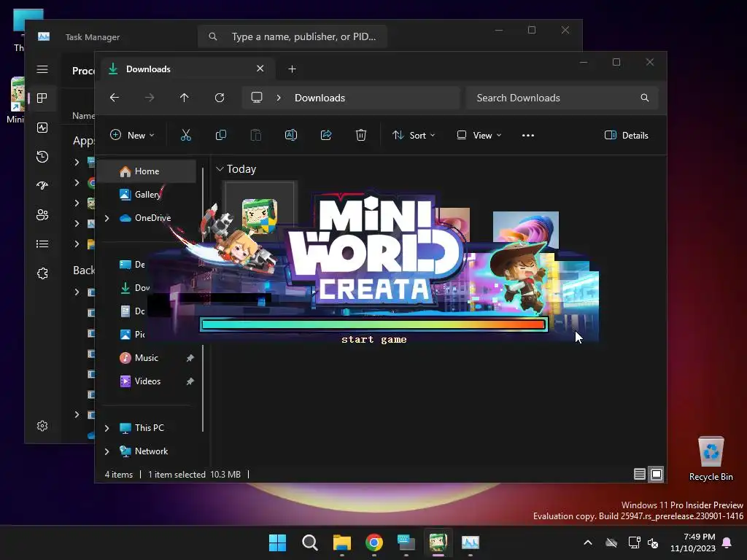Open Sort dropdown menu
The height and width of the screenshot is (560, 747).
pos(414,135)
